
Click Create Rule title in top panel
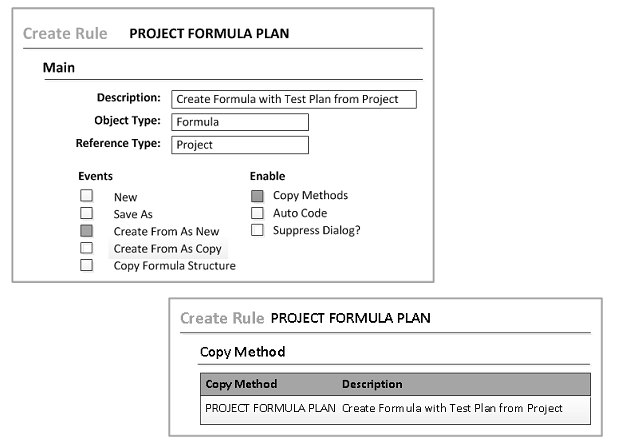coord(65,34)
